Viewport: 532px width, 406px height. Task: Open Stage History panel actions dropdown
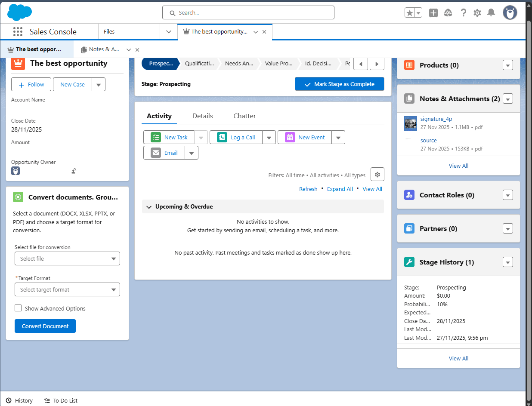click(x=508, y=262)
